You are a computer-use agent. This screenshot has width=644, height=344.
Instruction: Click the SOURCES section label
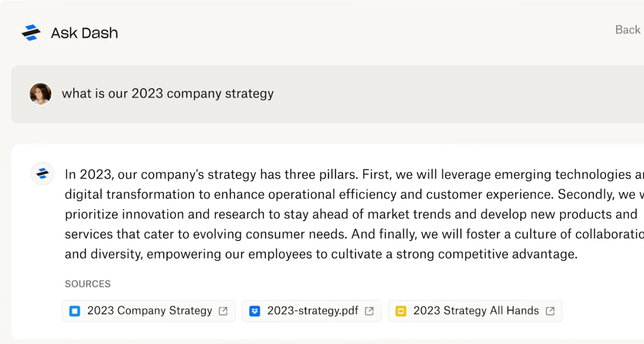click(88, 284)
